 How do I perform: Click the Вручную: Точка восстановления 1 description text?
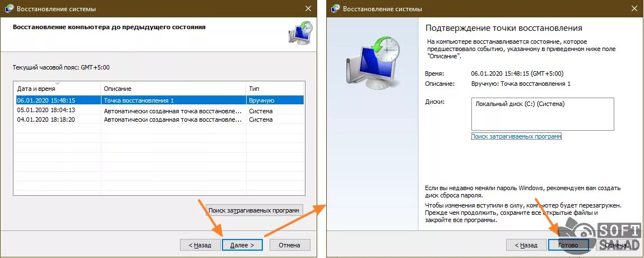(521, 84)
